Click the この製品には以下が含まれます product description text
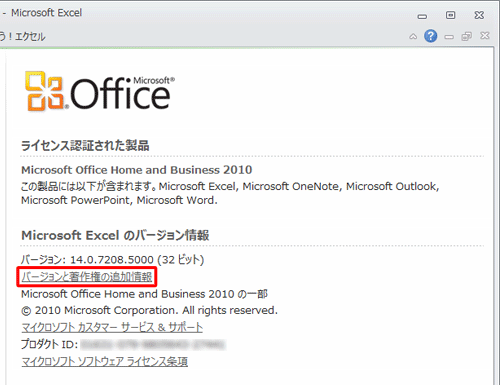500x385 pixels. tap(230, 193)
